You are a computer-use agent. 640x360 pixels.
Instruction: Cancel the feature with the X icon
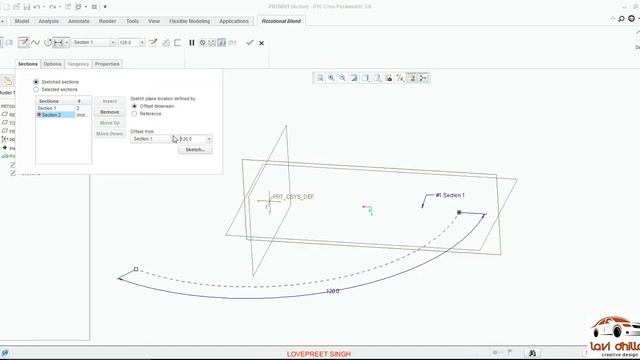[x=262, y=43]
